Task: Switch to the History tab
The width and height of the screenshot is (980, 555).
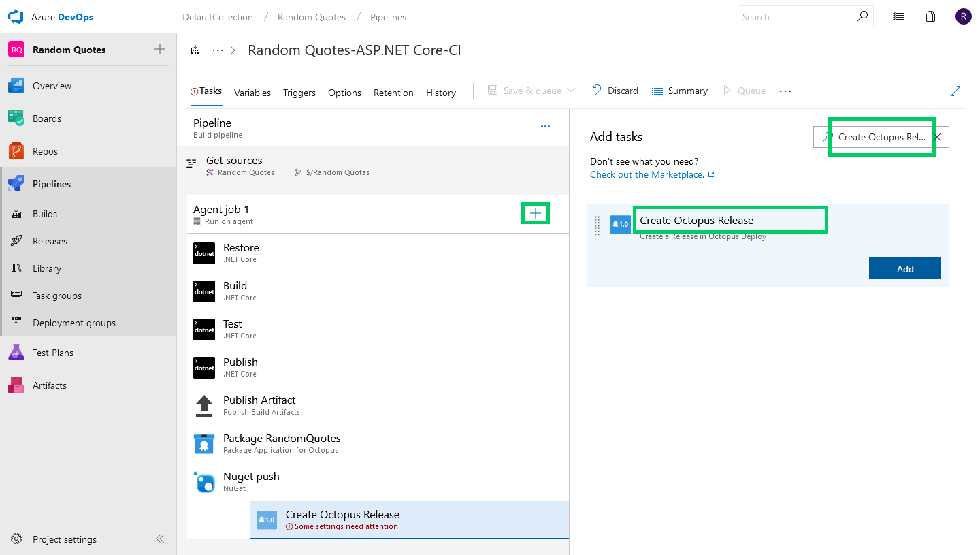Action: click(441, 93)
